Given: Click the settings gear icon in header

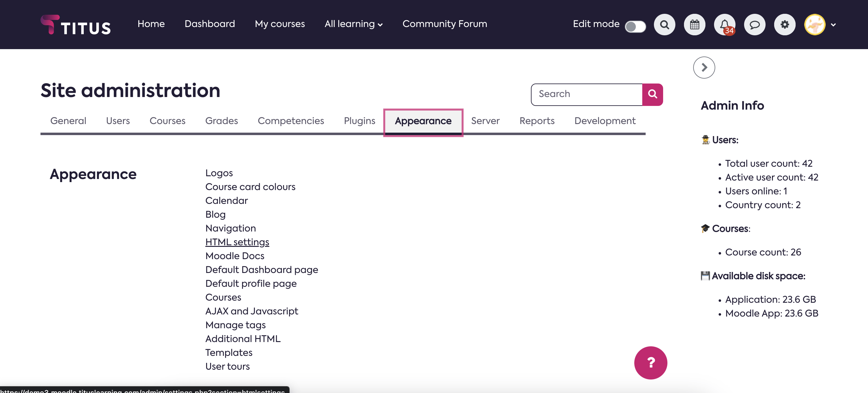Looking at the screenshot, I should click(x=785, y=25).
